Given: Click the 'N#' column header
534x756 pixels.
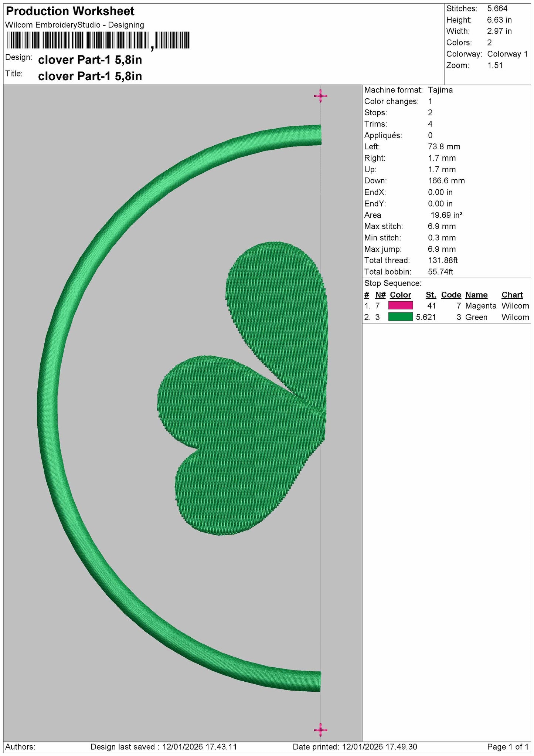Looking at the screenshot, I should pyautogui.click(x=380, y=295).
